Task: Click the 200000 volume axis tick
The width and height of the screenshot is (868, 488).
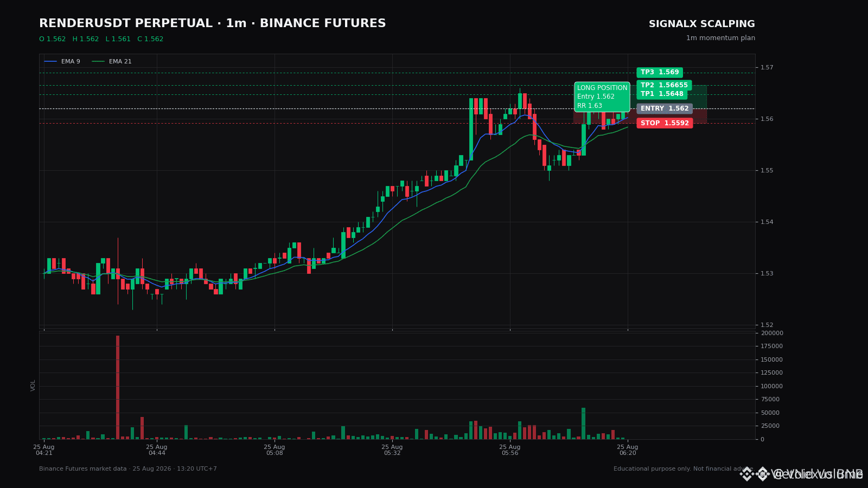Action: click(771, 333)
